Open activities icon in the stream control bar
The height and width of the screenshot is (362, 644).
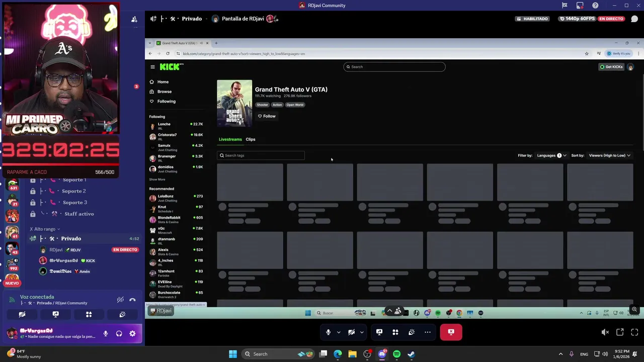395,332
